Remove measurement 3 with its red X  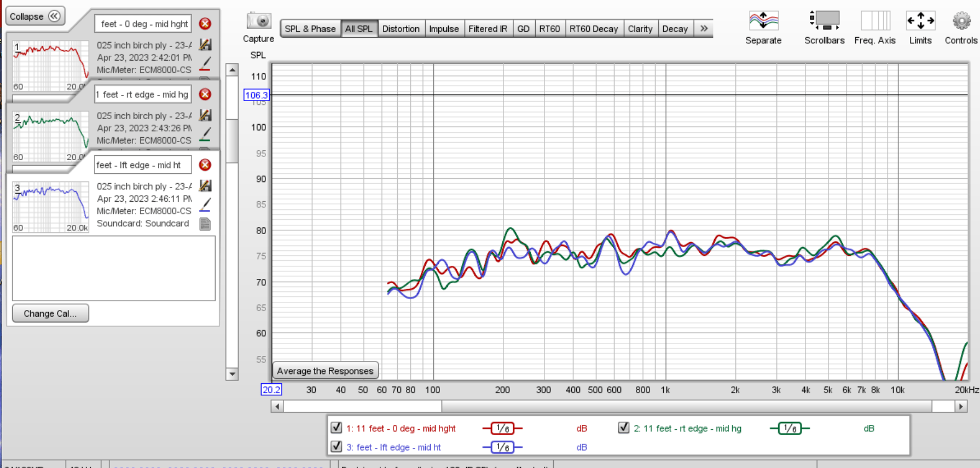pos(205,165)
